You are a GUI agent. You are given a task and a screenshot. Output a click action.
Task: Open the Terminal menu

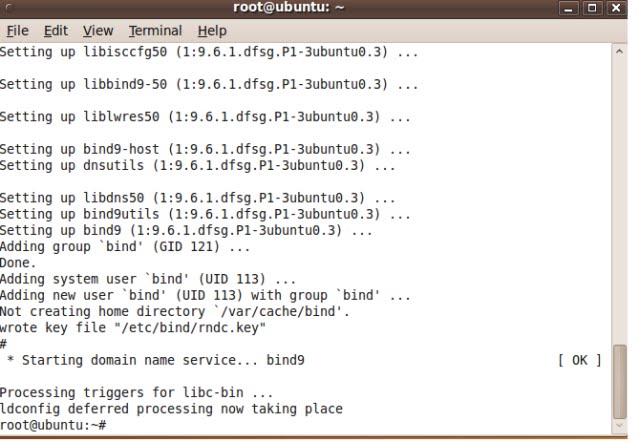click(155, 31)
